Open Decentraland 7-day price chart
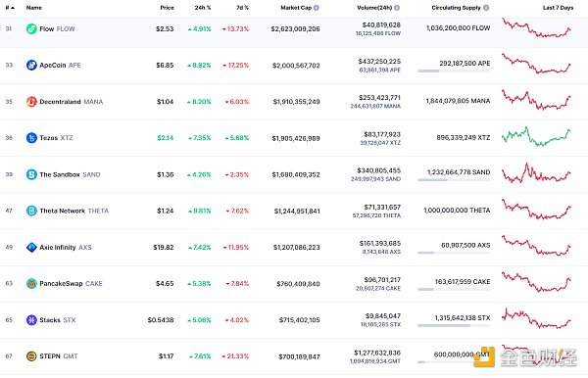The height and width of the screenshot is (378, 588). [x=537, y=100]
